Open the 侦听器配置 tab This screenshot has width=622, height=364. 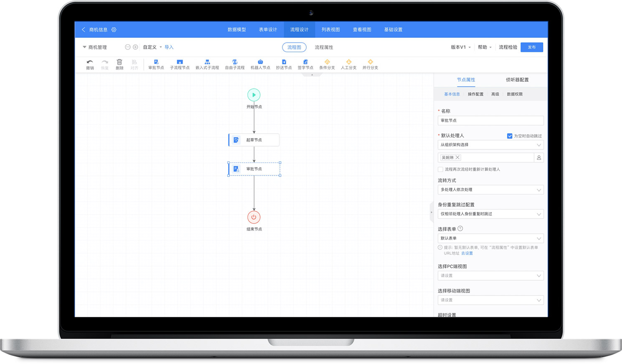click(517, 80)
